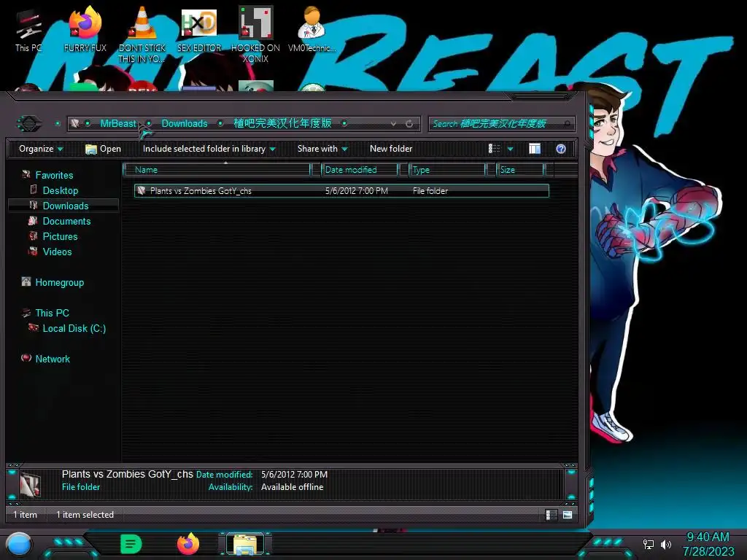Open the address bar history dropdown
Viewport: 747px width, 560px height.
click(x=393, y=124)
